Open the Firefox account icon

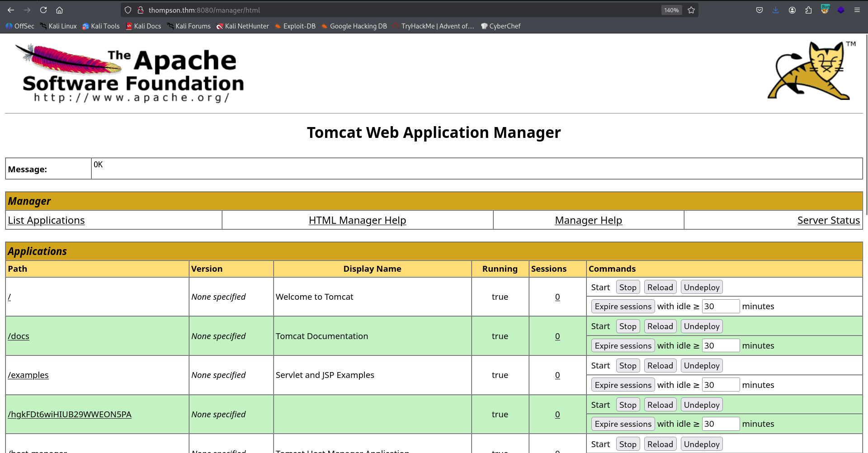792,10
